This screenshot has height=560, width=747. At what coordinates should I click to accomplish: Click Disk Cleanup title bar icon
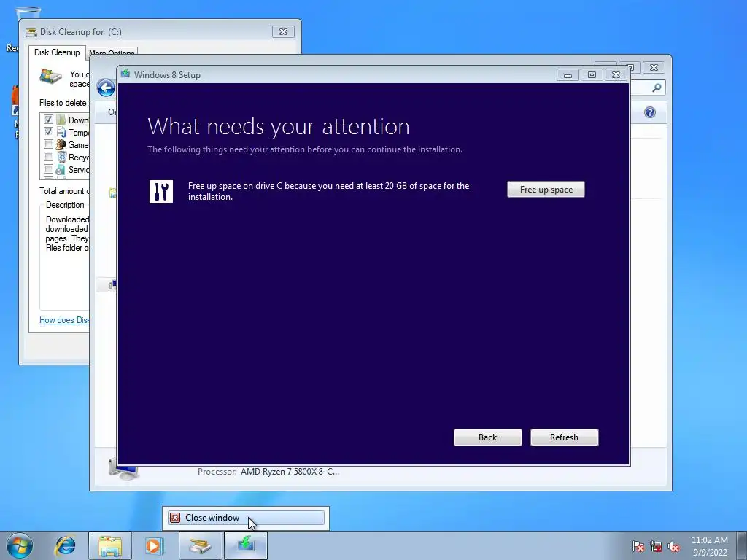(31, 32)
